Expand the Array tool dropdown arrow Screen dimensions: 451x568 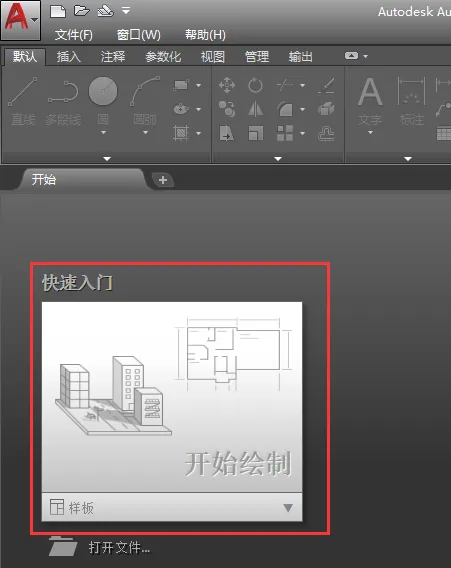coord(302,133)
